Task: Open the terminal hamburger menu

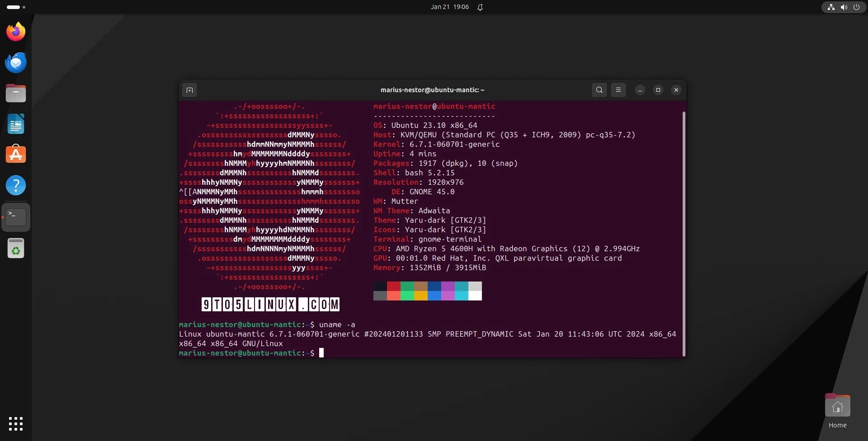Action: pos(618,90)
